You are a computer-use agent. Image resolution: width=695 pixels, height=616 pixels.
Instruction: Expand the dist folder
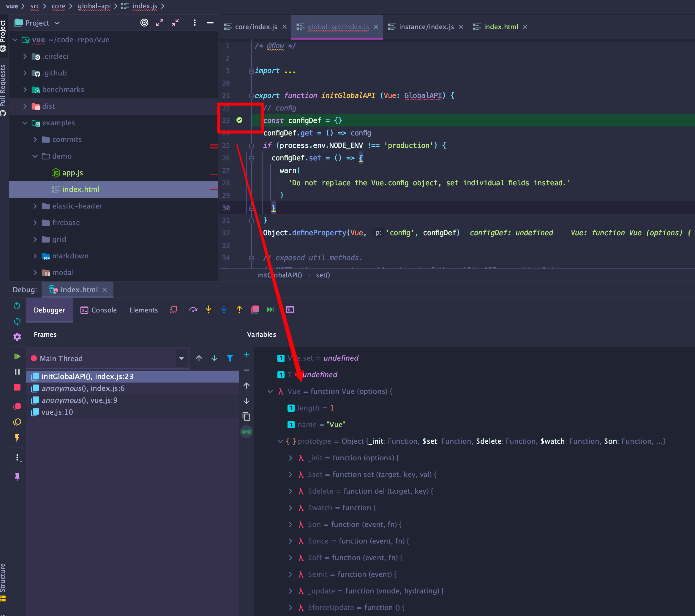pos(25,106)
